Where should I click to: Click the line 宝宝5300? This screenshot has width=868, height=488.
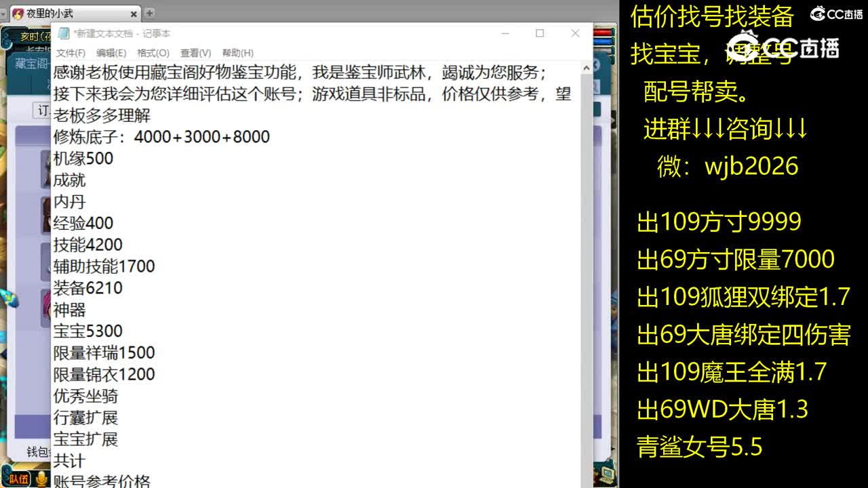pos(88,331)
